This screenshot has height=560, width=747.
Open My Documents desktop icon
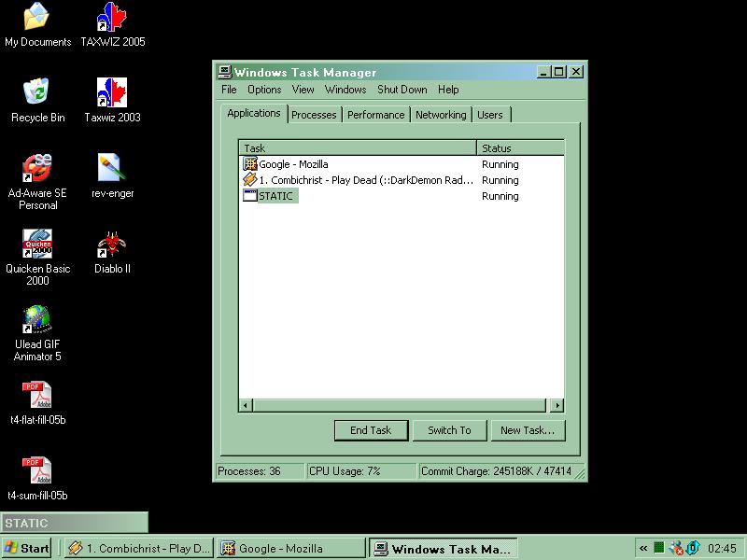pos(37,25)
